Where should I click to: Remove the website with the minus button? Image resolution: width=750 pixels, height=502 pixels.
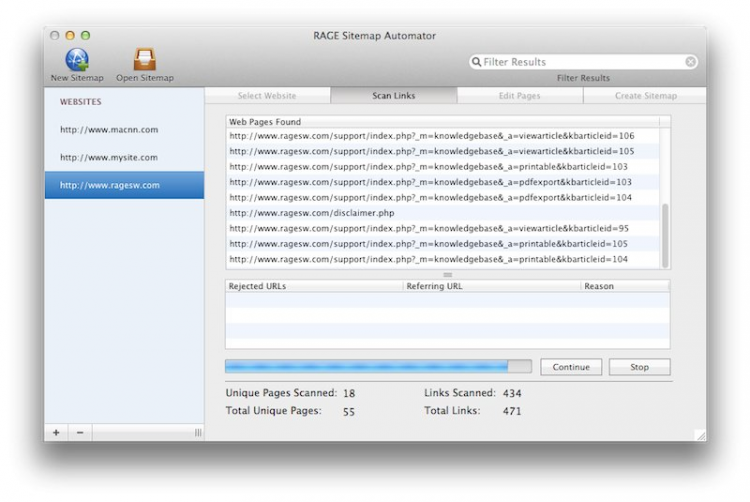point(80,432)
